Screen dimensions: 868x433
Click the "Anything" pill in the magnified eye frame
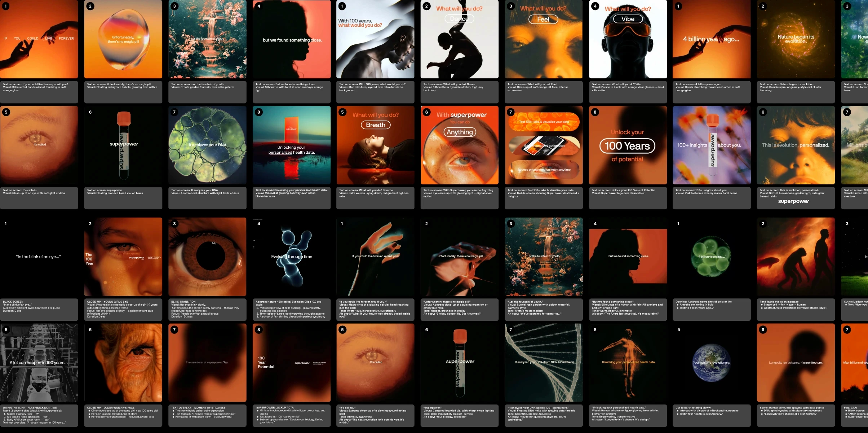(460, 132)
